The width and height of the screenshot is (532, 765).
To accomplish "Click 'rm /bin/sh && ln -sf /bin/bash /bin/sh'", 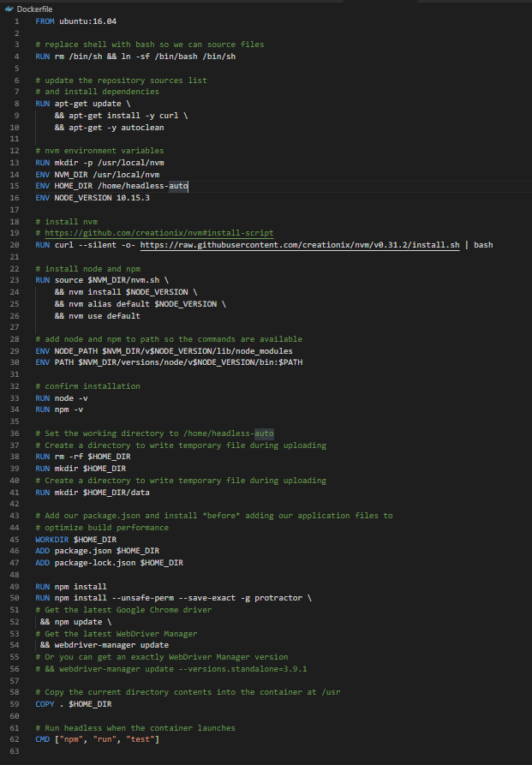I will point(145,57).
